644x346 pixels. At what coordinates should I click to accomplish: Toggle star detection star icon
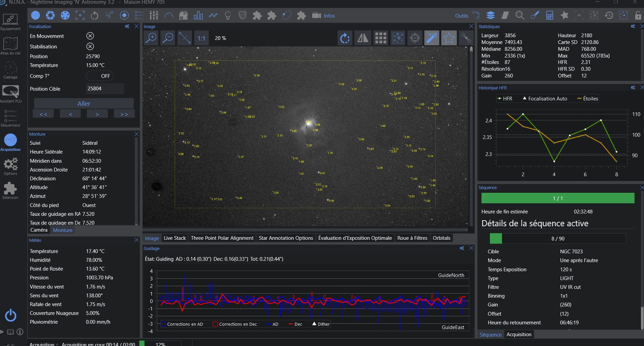coord(449,38)
